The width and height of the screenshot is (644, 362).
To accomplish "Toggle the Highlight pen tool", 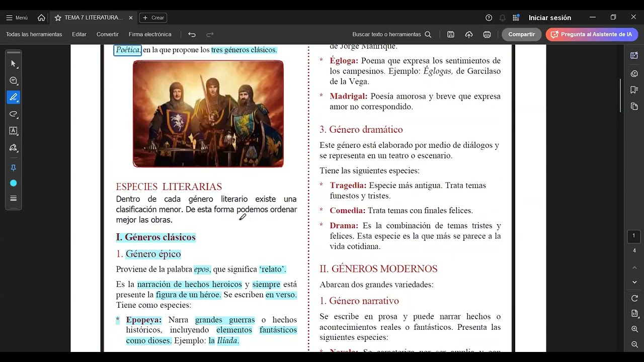I will pyautogui.click(x=14, y=97).
